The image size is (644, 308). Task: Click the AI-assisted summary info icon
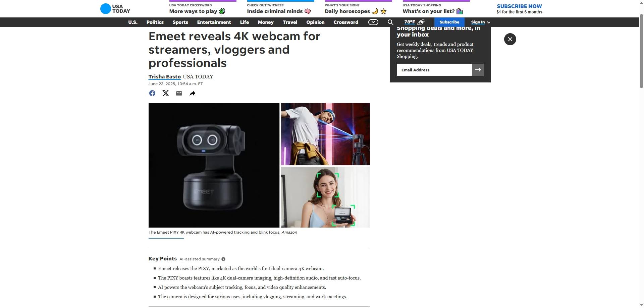click(223, 259)
